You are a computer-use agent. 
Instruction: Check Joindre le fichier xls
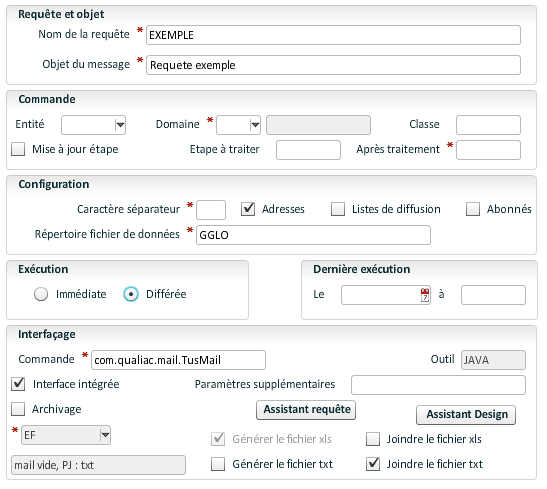(373, 439)
